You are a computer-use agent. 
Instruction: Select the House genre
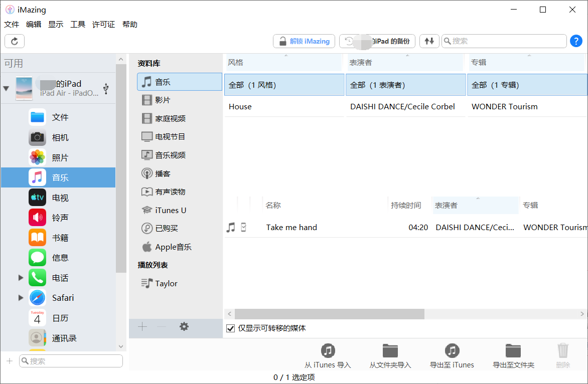tap(284, 107)
